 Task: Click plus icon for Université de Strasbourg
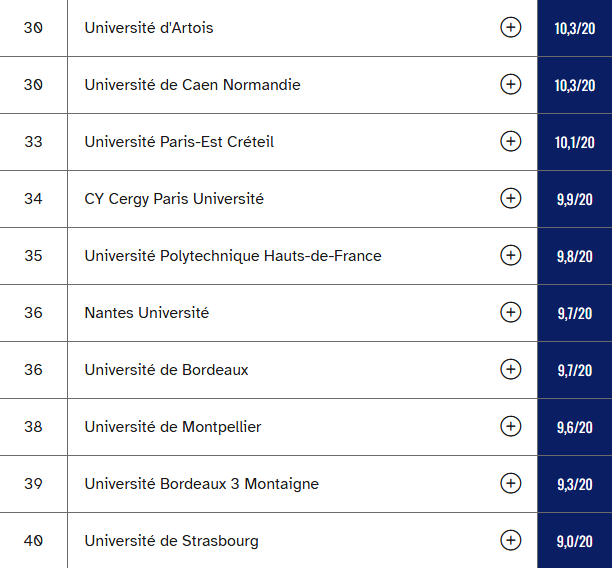coord(511,541)
